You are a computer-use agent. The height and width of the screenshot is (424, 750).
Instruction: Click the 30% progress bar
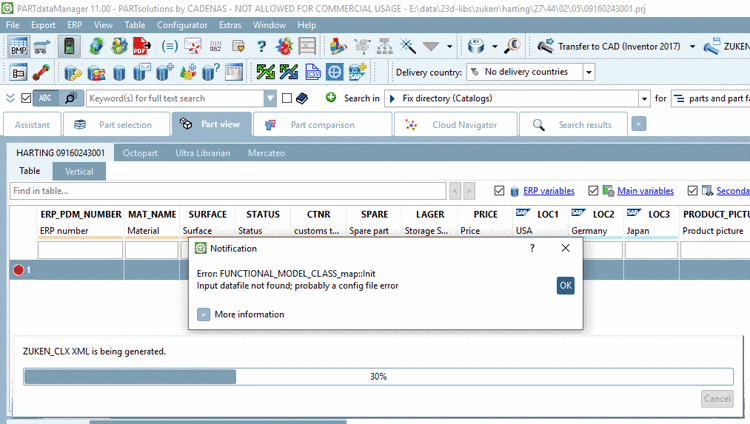coord(378,377)
